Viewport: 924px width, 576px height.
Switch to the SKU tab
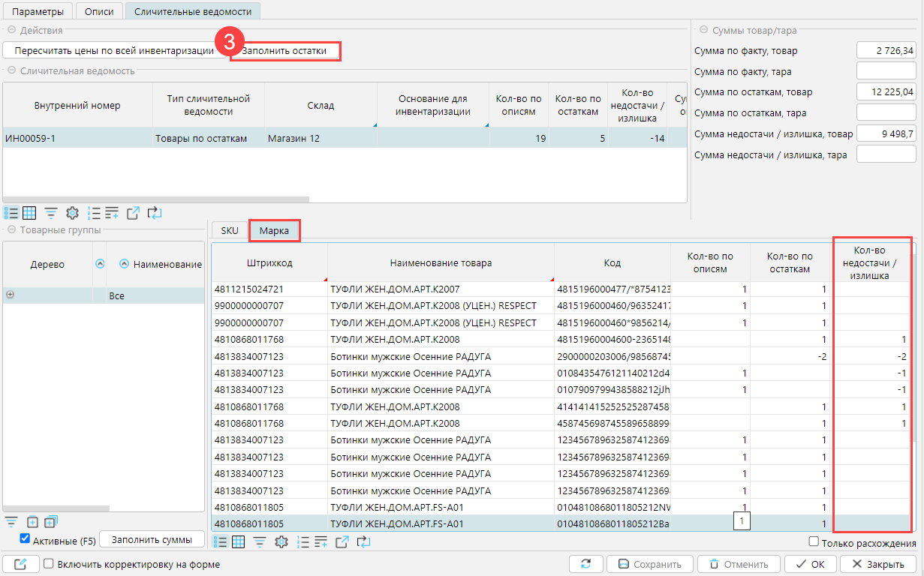tap(230, 230)
